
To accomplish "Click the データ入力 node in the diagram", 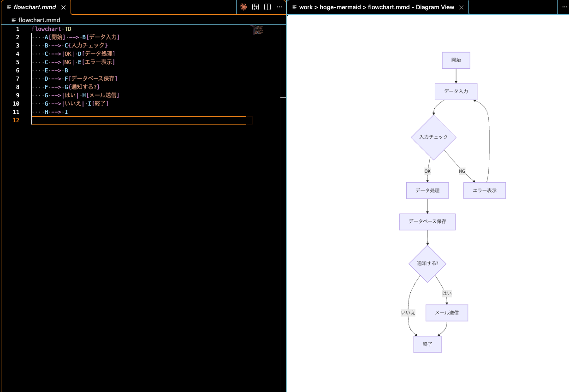I will [456, 91].
